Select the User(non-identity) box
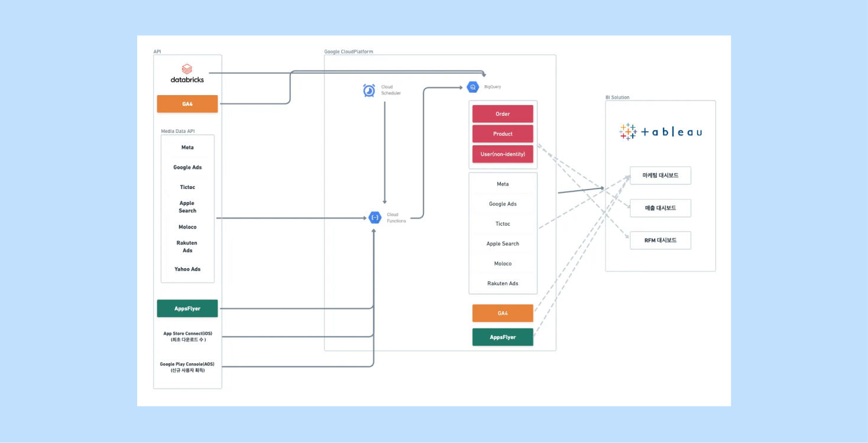The height and width of the screenshot is (443, 868). (503, 154)
